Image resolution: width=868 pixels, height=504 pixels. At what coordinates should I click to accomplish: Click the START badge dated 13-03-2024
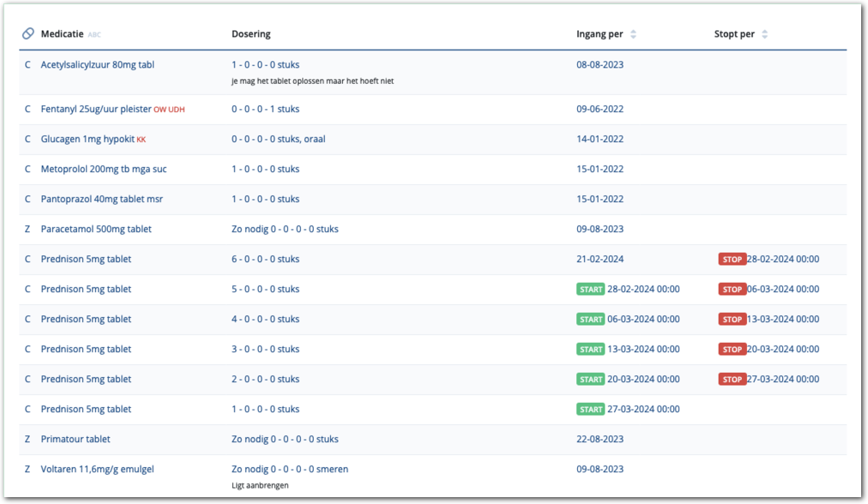click(591, 350)
